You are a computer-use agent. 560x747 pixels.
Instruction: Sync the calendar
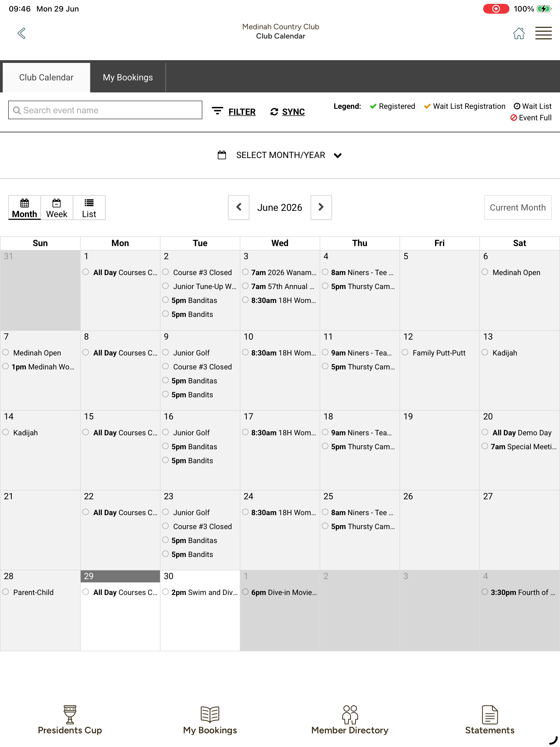(x=287, y=112)
